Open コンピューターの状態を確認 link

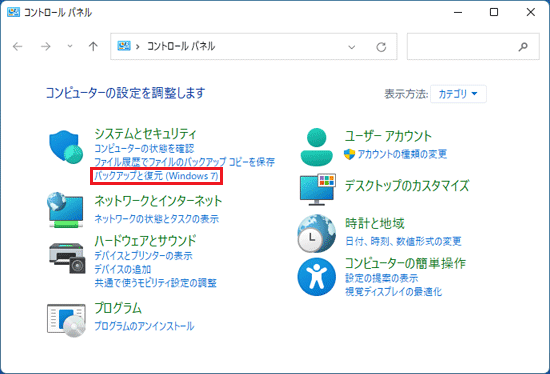pyautogui.click(x=144, y=148)
